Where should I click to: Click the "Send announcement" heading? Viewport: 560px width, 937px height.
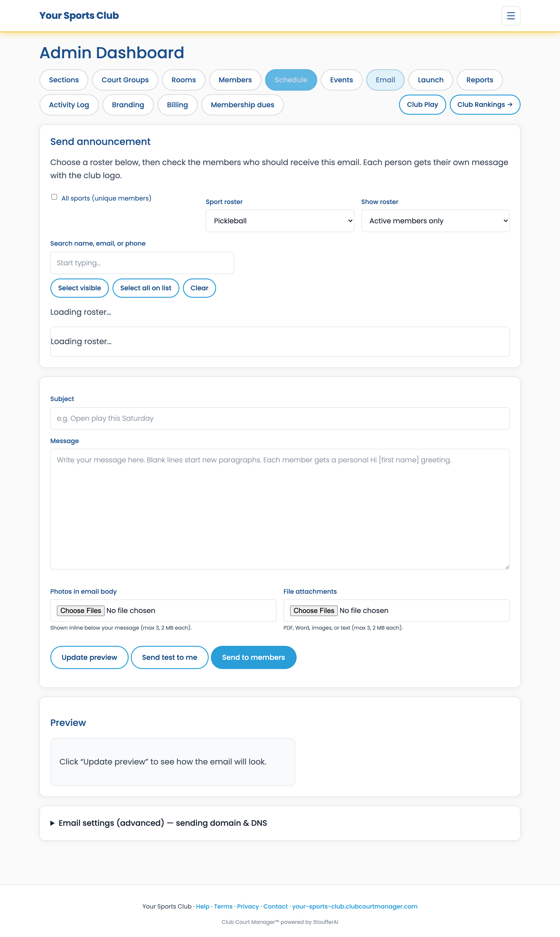(x=100, y=142)
